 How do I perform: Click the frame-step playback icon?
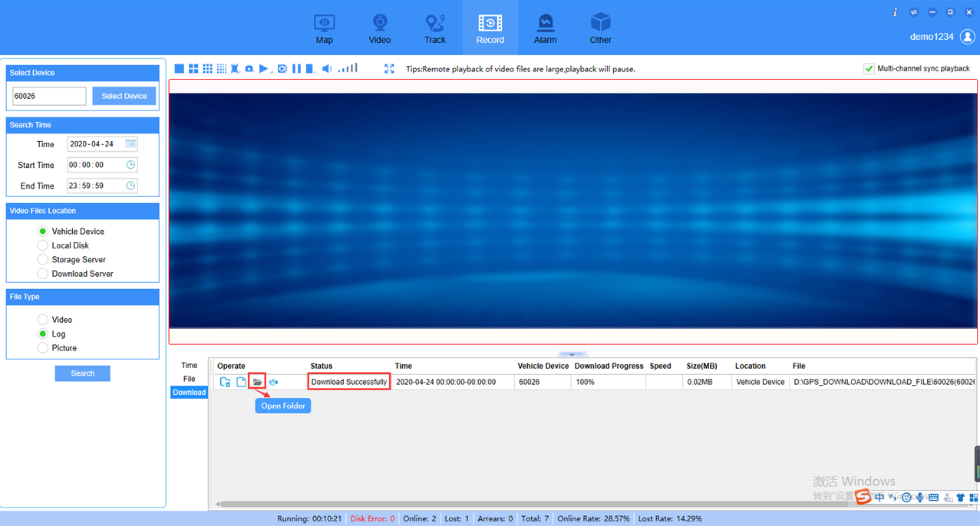(x=282, y=69)
